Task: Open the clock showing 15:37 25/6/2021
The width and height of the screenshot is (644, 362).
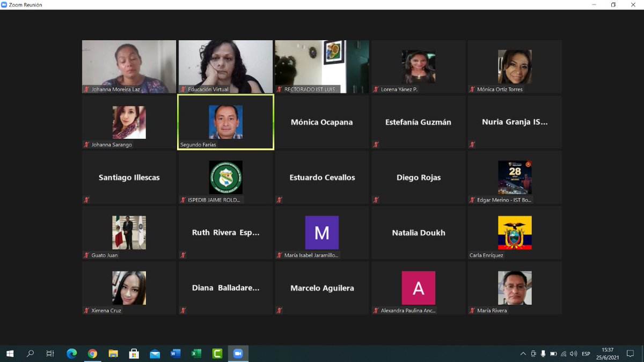Action: click(608, 353)
